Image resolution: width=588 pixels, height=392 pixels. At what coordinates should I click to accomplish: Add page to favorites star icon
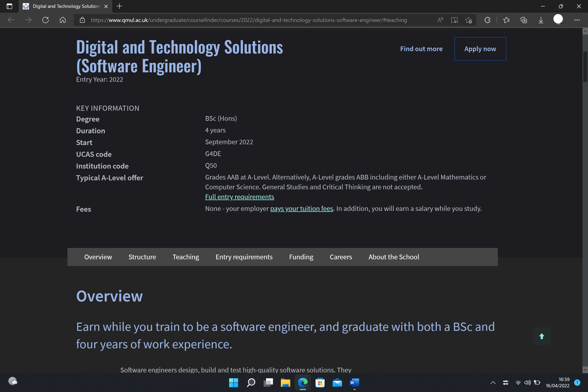468,20
